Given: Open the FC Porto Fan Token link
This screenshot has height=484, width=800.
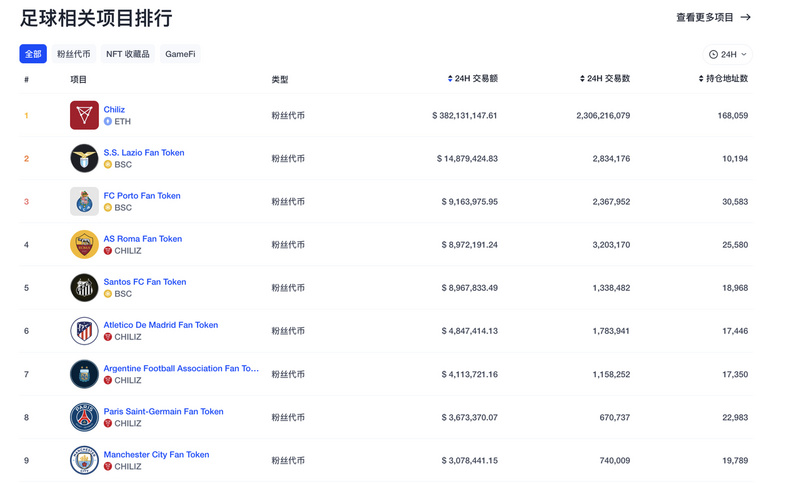Looking at the screenshot, I should click(x=142, y=195).
